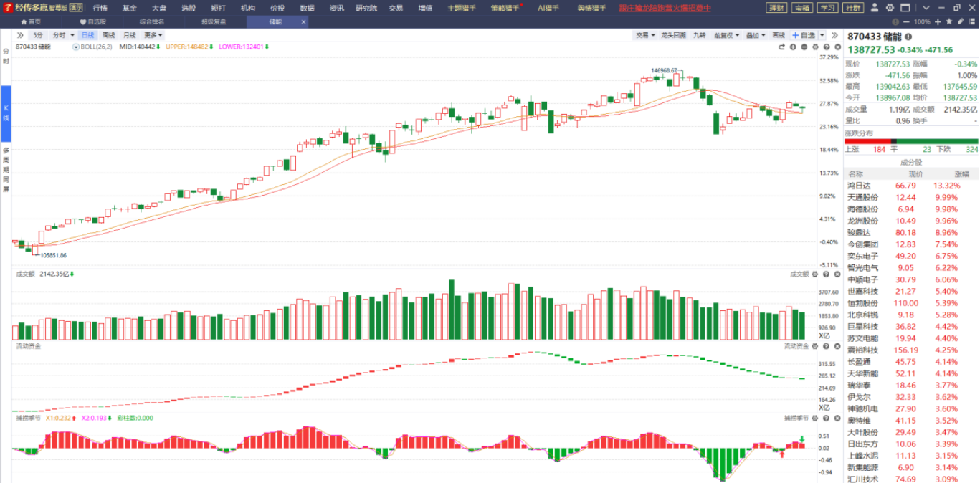
Task: Add to watchlist with 自选 button
Action: tap(804, 35)
